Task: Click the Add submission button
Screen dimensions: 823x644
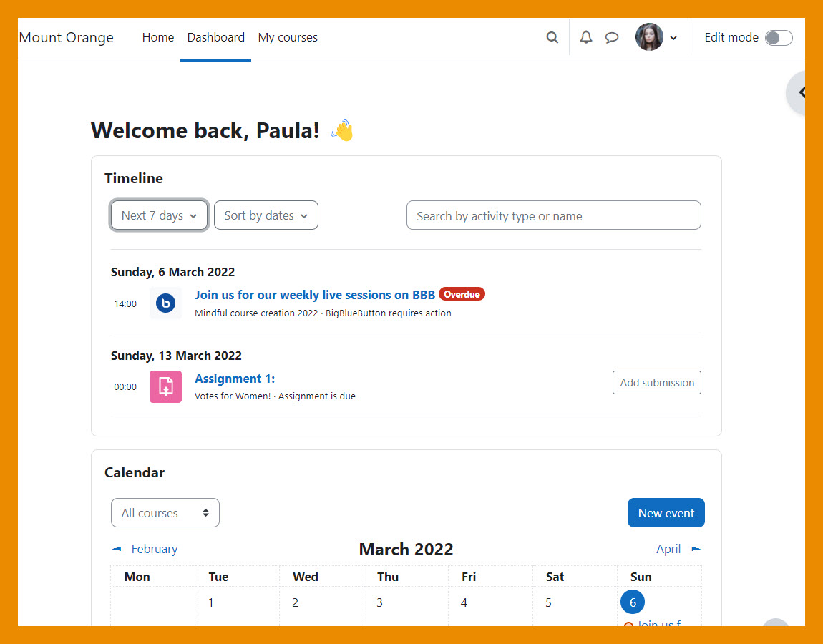Action: (656, 382)
